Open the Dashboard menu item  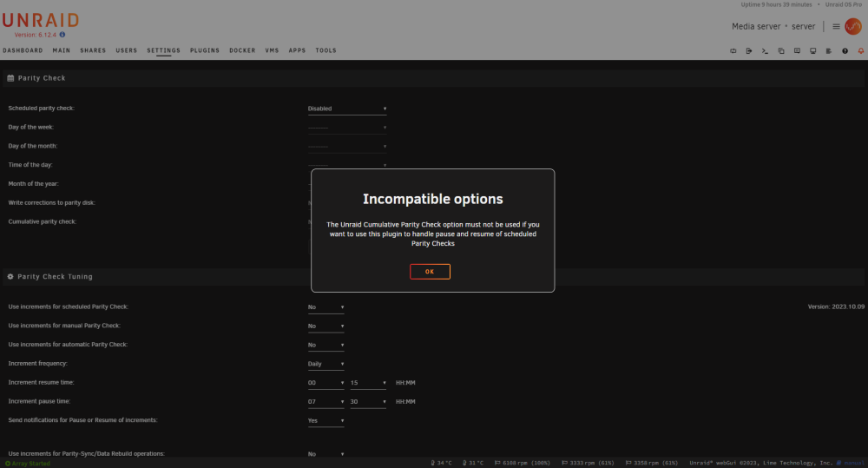[23, 50]
